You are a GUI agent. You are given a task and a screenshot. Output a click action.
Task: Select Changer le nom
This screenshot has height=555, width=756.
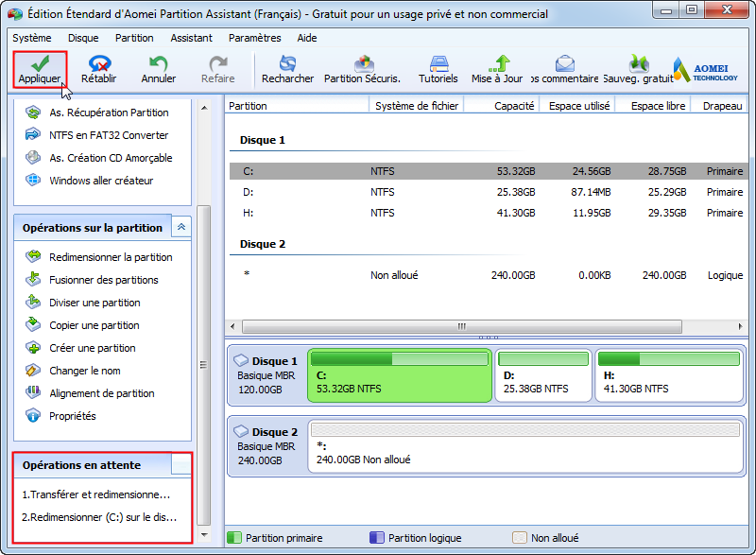click(73, 371)
